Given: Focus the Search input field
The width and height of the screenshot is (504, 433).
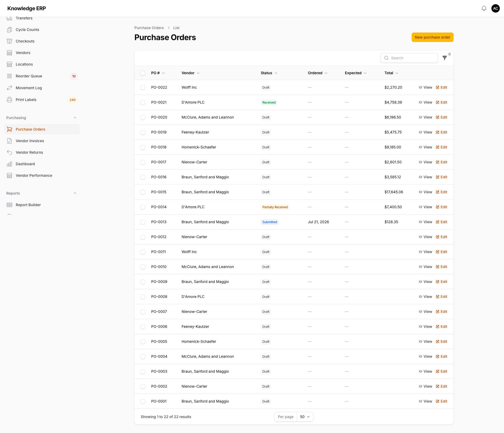Looking at the screenshot, I should point(409,58).
